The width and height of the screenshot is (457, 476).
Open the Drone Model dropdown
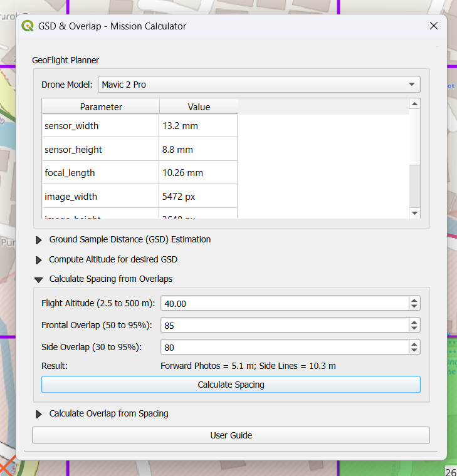coord(259,85)
